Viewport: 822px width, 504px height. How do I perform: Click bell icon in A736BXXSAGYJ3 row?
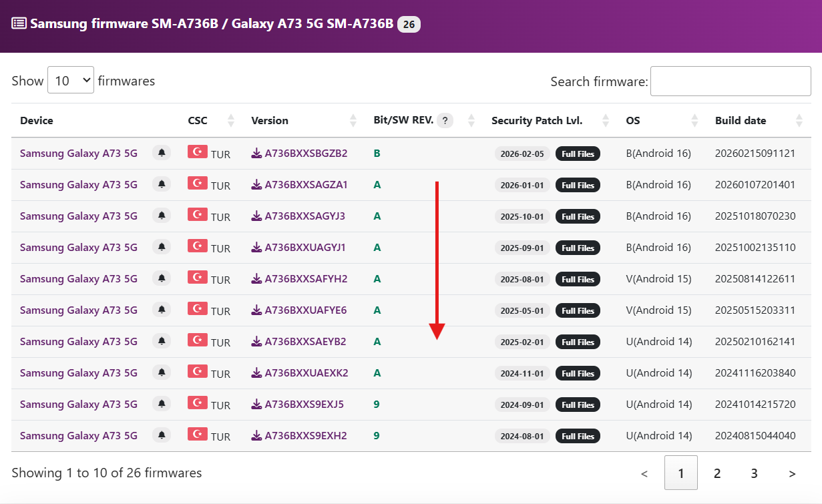pyautogui.click(x=162, y=216)
